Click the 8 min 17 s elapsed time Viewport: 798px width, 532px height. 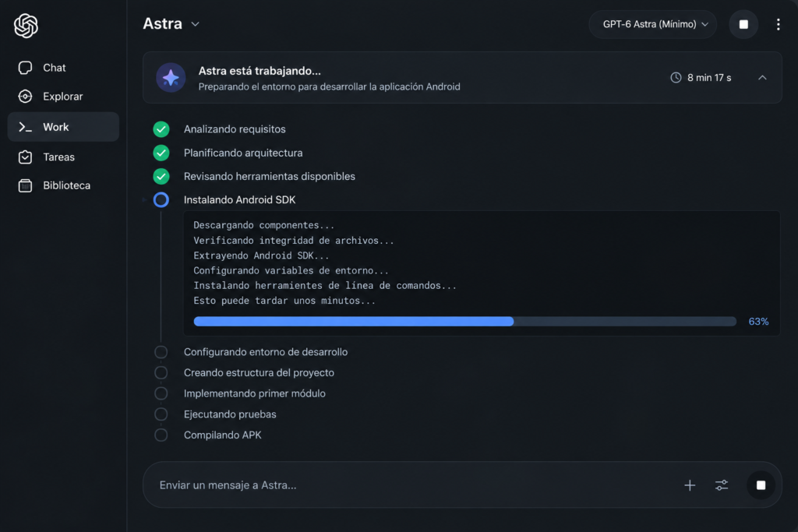click(x=709, y=77)
